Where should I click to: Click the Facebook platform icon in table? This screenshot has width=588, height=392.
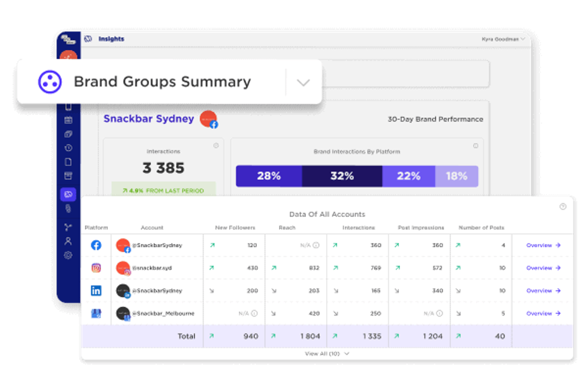click(96, 245)
